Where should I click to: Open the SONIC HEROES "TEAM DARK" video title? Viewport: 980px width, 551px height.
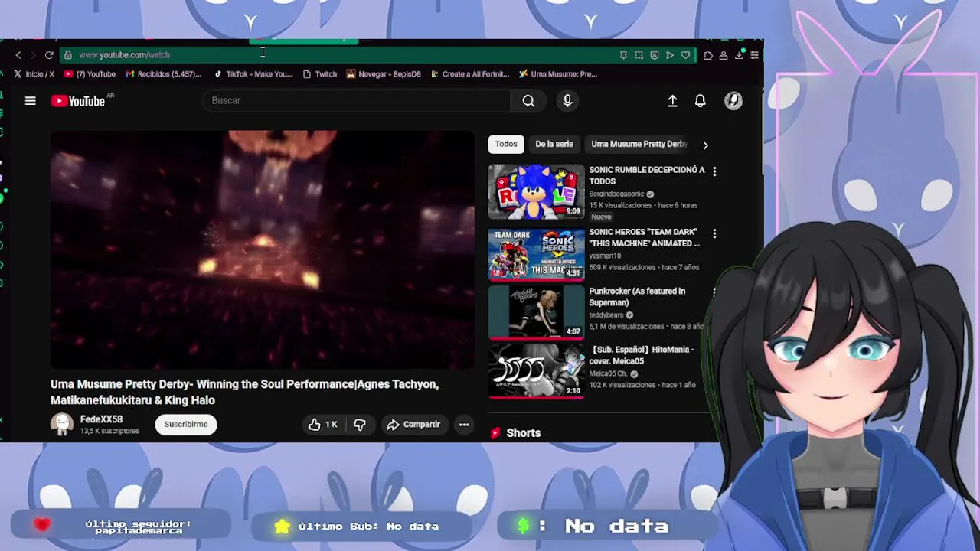pyautogui.click(x=644, y=237)
